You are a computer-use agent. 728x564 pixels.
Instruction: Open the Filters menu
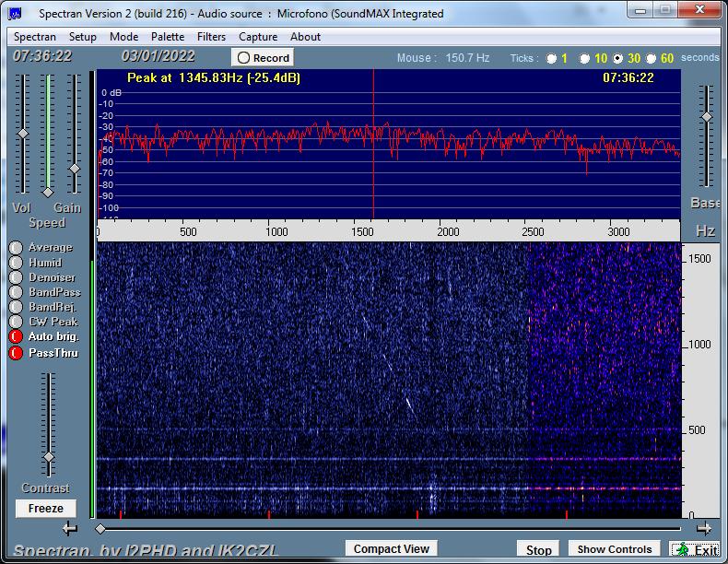(211, 37)
